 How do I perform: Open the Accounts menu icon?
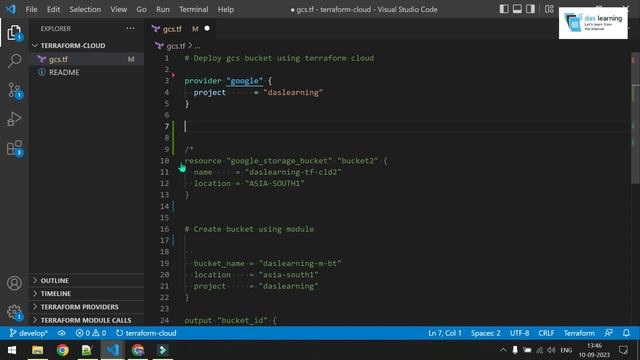[14, 283]
